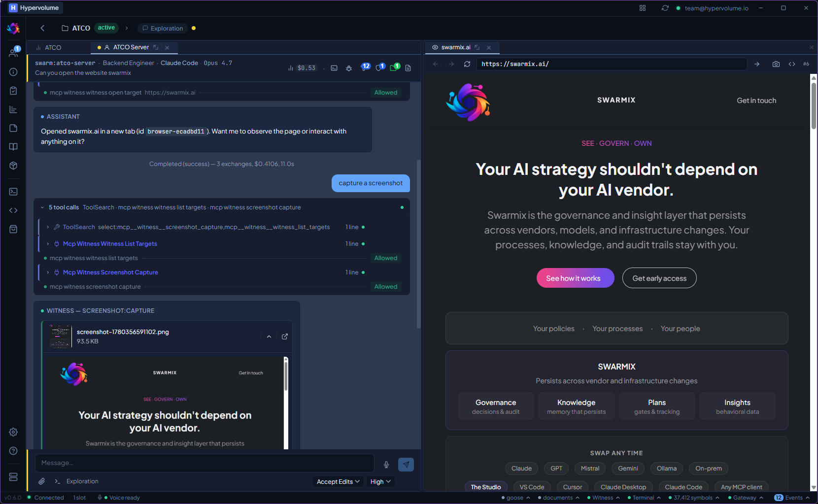Click the sync icon in title bar
This screenshot has width=818, height=504.
[665, 8]
